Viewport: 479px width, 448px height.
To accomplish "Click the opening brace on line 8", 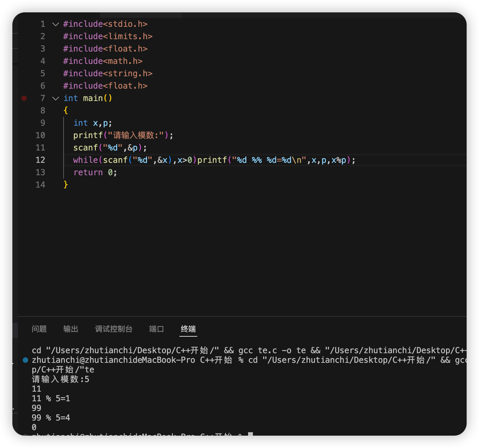I will pos(66,111).
